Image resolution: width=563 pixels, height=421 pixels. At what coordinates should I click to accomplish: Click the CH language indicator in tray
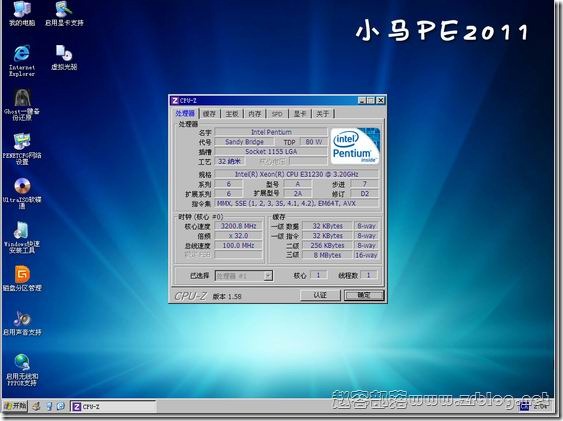click(x=524, y=407)
